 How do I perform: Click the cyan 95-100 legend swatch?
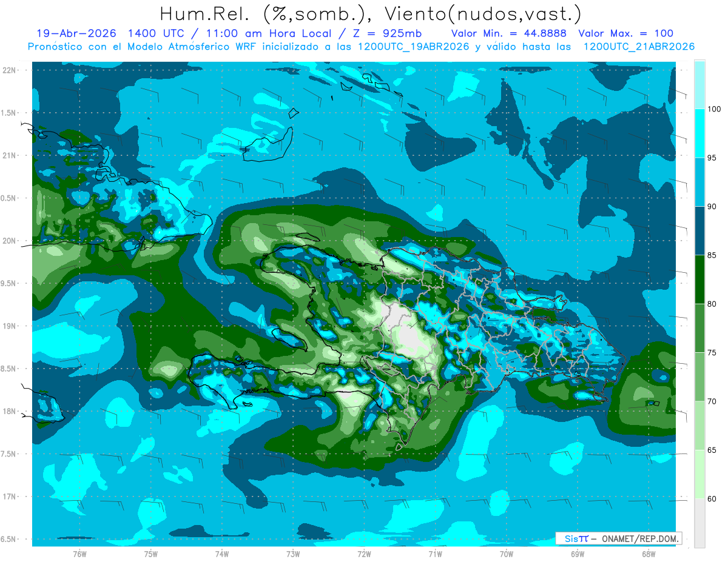pyautogui.click(x=699, y=133)
